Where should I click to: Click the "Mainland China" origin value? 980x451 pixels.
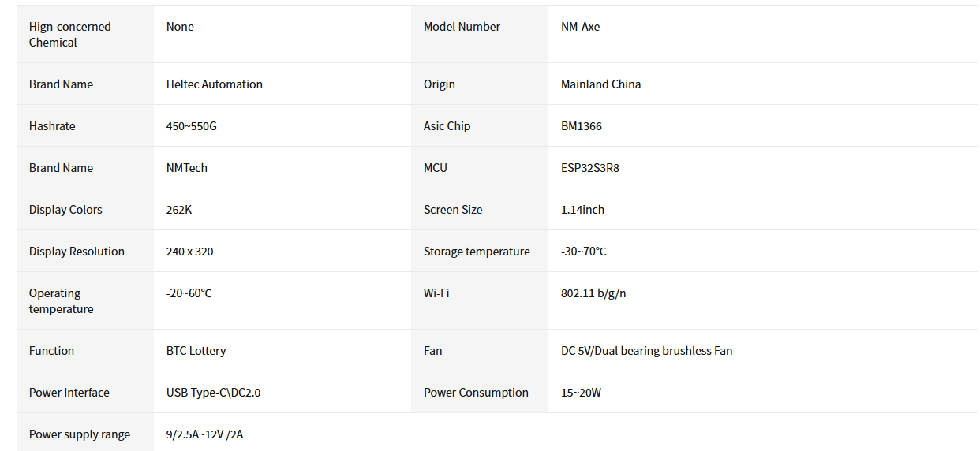click(x=600, y=84)
